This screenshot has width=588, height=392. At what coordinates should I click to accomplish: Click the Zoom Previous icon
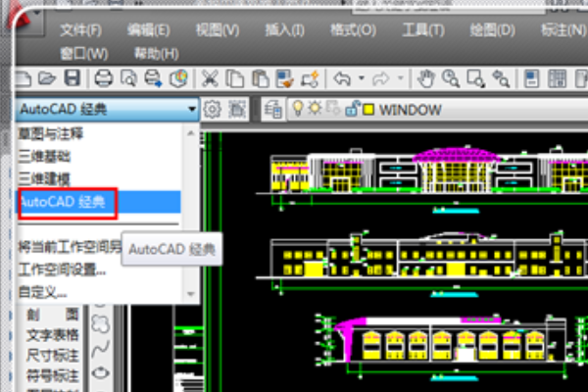point(501,78)
